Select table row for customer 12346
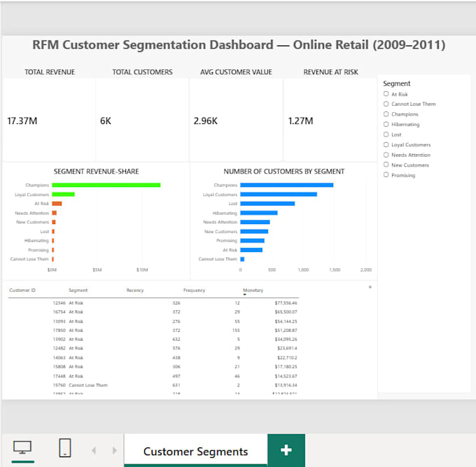The height and width of the screenshot is (467, 476). 153,302
